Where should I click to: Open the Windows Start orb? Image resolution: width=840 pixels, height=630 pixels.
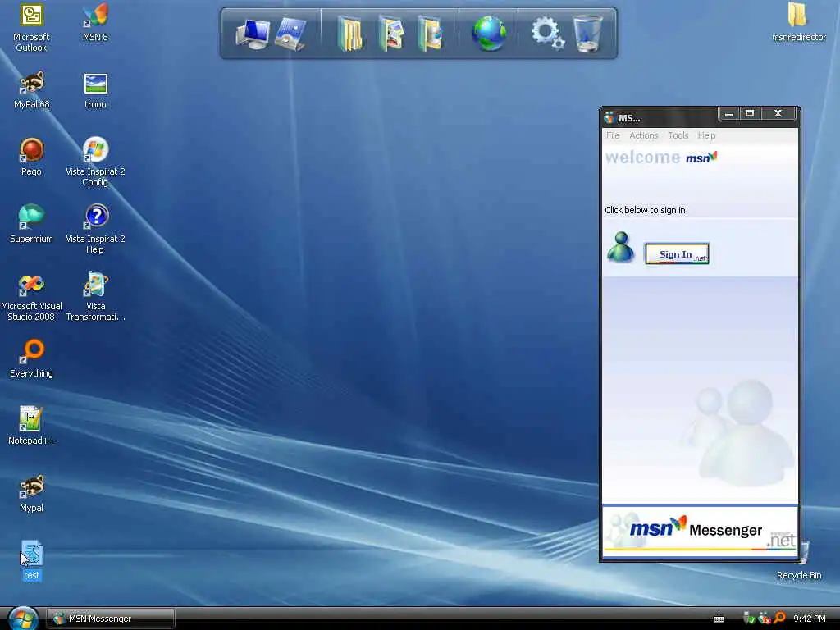click(x=23, y=619)
